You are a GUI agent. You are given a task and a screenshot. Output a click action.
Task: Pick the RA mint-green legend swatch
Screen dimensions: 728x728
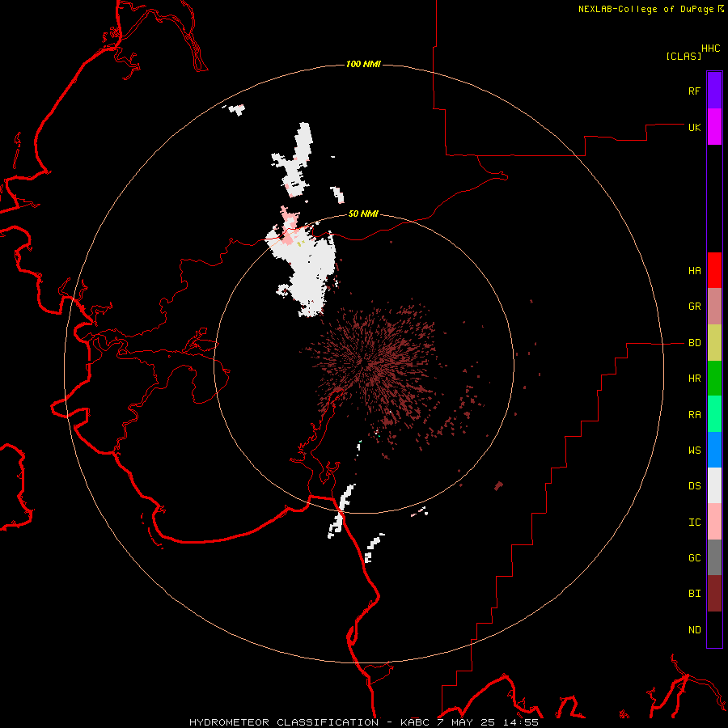pyautogui.click(x=714, y=414)
